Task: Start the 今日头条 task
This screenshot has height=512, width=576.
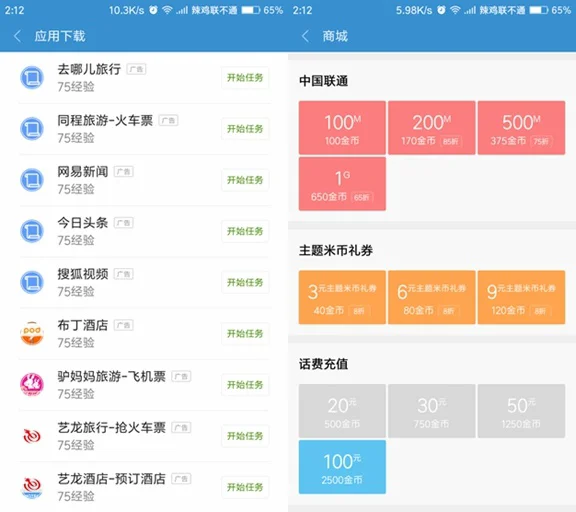Action: click(x=245, y=231)
